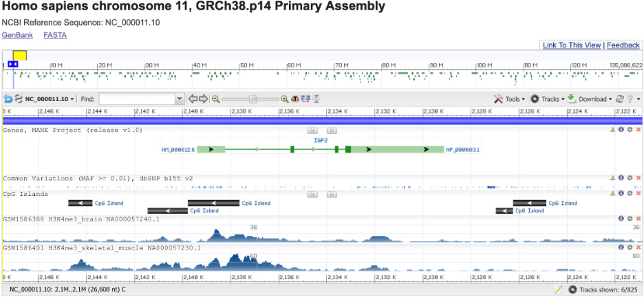Open the FASTA link

coord(52,35)
